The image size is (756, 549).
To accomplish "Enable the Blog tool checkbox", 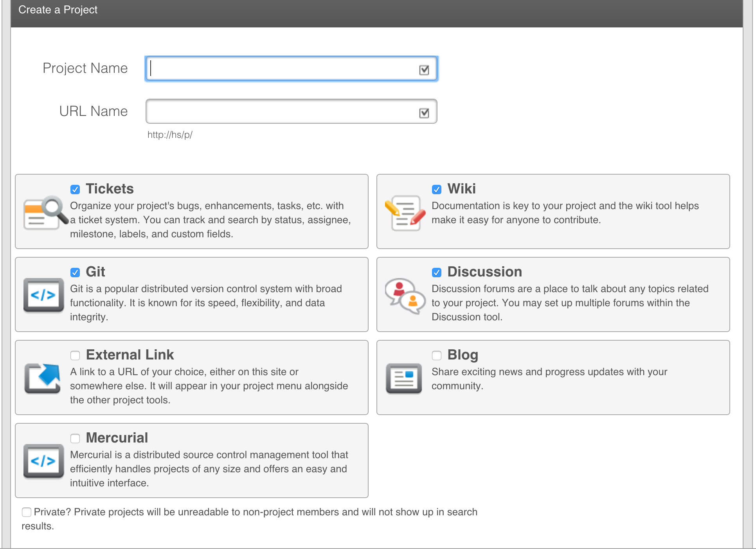I will pyautogui.click(x=437, y=356).
